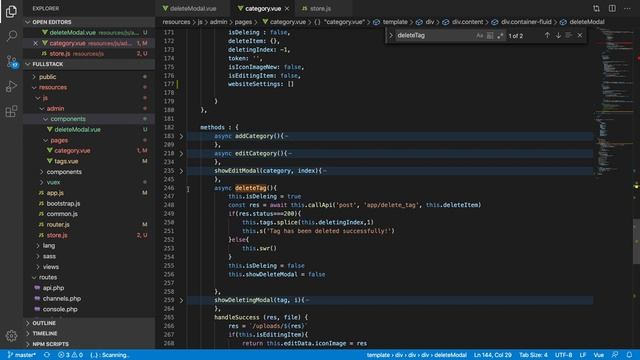Open common.js in the file tree
This screenshot has height=360, width=640.
click(x=62, y=214)
